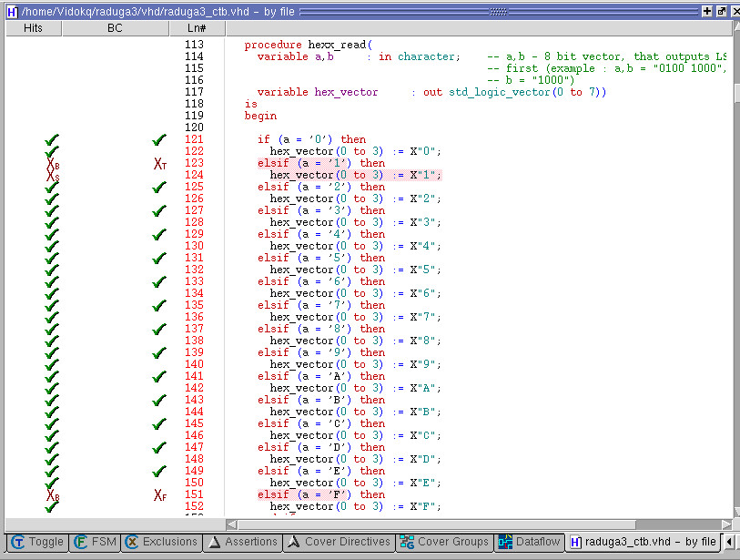Go to the Exclusions tab
The width and height of the screenshot is (740, 560).
[161, 542]
